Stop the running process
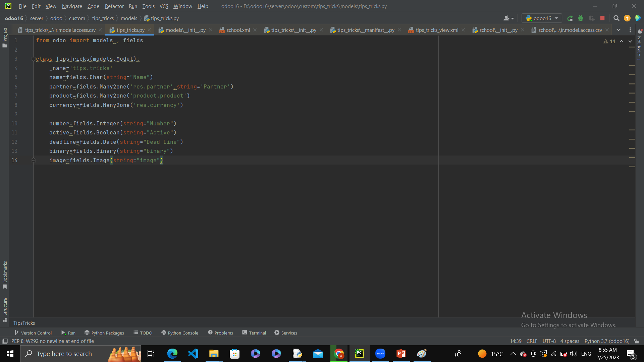The height and width of the screenshot is (362, 644). tap(602, 18)
